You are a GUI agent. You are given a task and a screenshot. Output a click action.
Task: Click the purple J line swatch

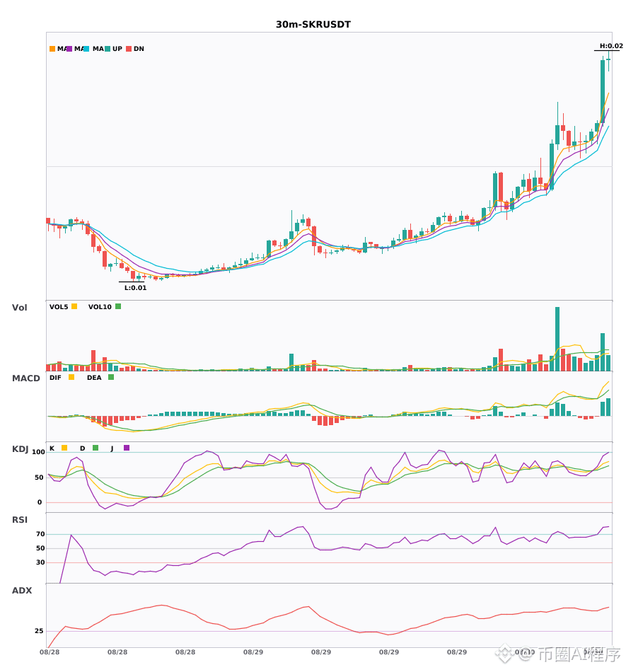coord(127,448)
